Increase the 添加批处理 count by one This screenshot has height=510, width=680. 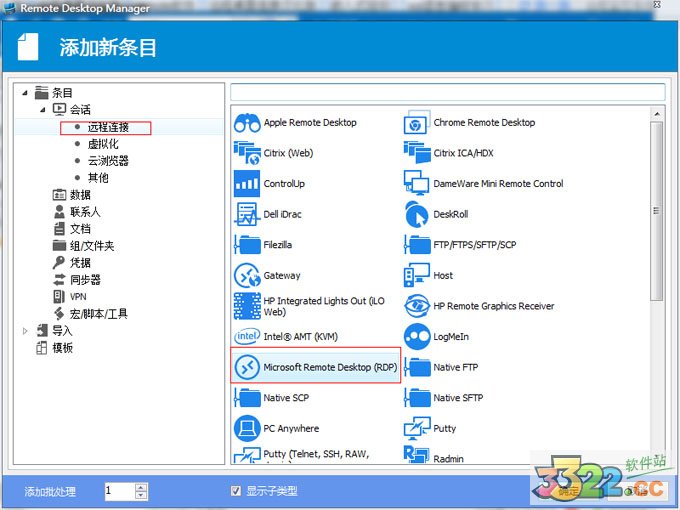[141, 487]
